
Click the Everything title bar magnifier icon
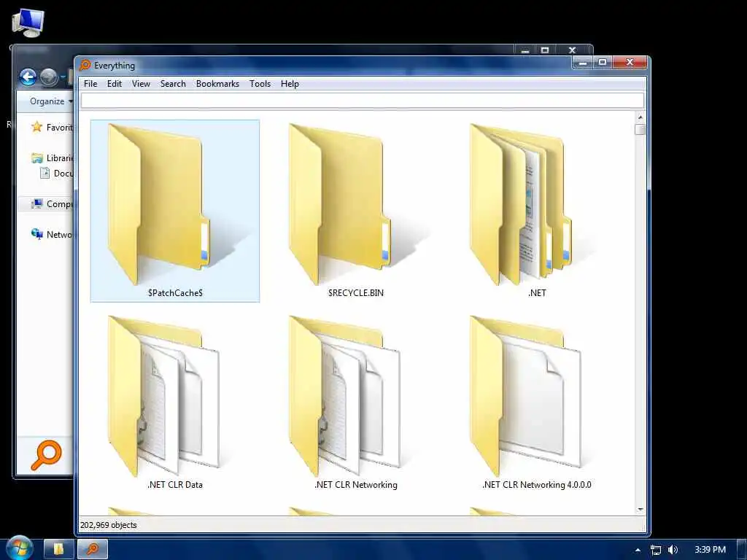(85, 65)
